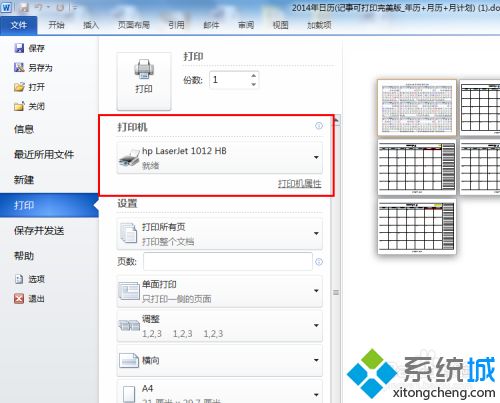Screen dimensions: 500x403
Task: Click the 页数 page range input field
Action: point(228,261)
